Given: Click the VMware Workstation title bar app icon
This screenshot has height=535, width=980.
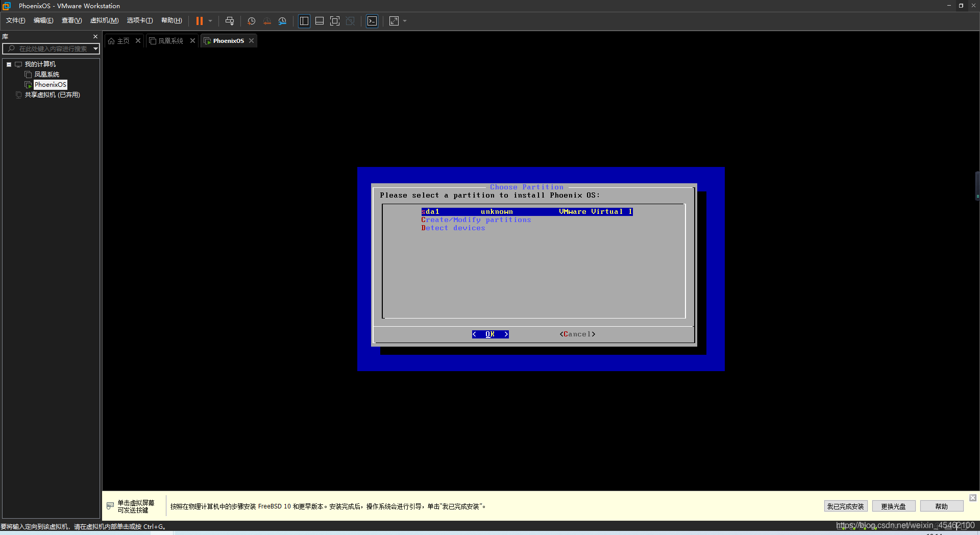Looking at the screenshot, I should click(7, 6).
